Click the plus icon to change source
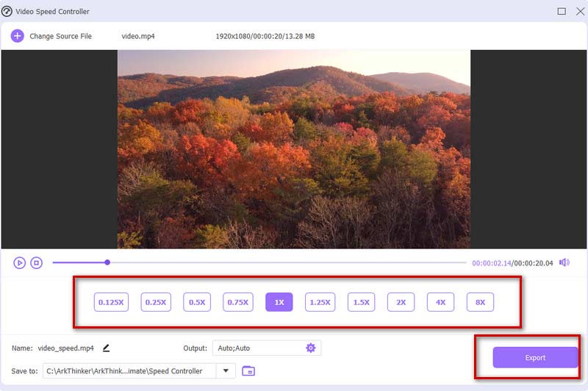 click(x=17, y=36)
